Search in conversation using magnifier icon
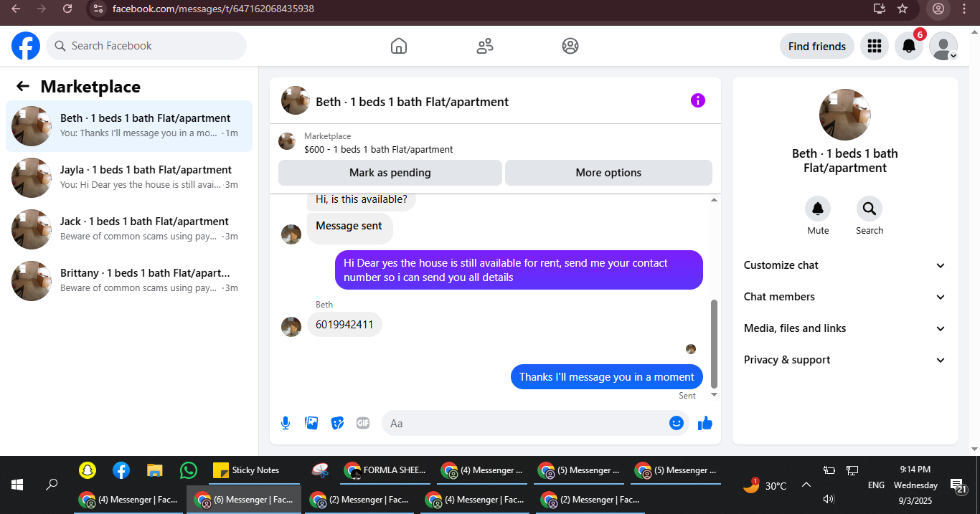The height and width of the screenshot is (514, 980). click(x=870, y=209)
